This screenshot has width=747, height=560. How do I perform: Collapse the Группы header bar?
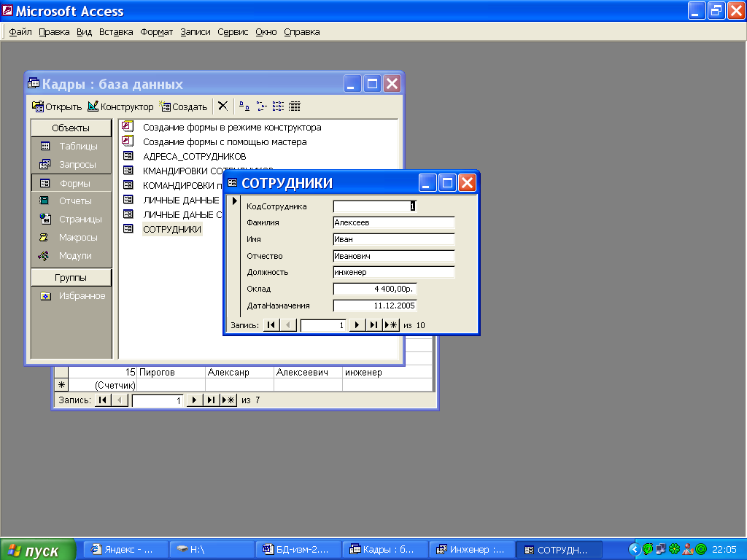tap(71, 278)
